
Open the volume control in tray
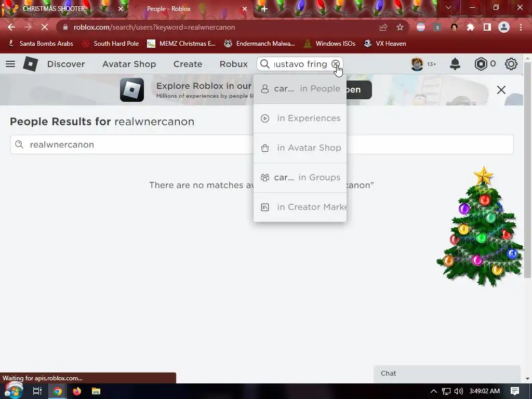[458, 391]
